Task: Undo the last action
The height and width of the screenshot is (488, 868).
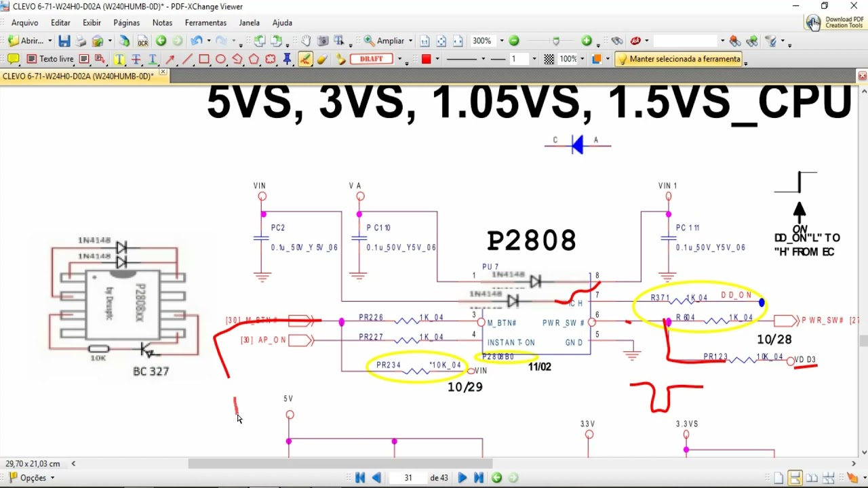Action: 197,41
